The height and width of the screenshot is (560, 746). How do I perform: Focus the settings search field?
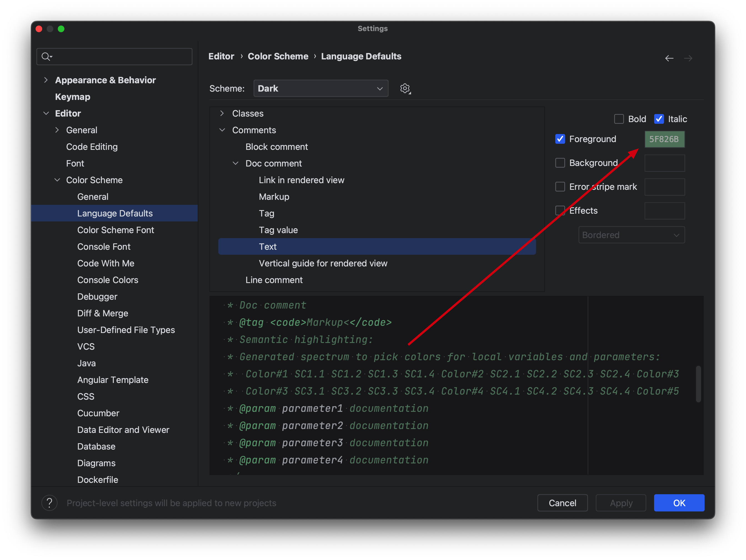coord(114,56)
